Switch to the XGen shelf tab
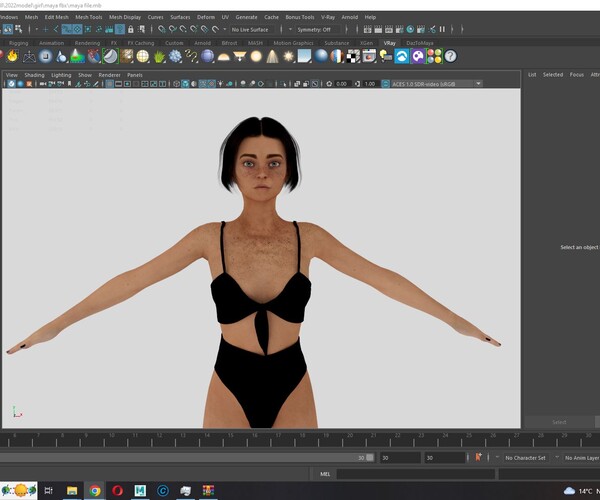The height and width of the screenshot is (500, 600). click(366, 43)
